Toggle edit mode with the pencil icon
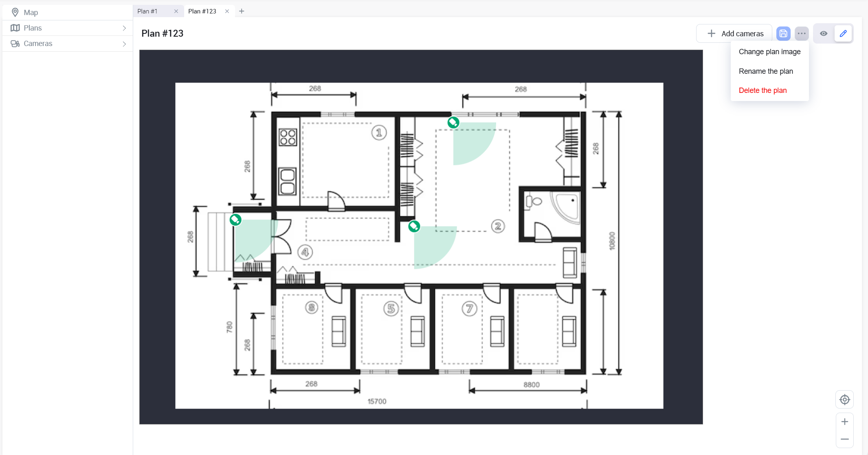The width and height of the screenshot is (868, 455). click(x=843, y=33)
